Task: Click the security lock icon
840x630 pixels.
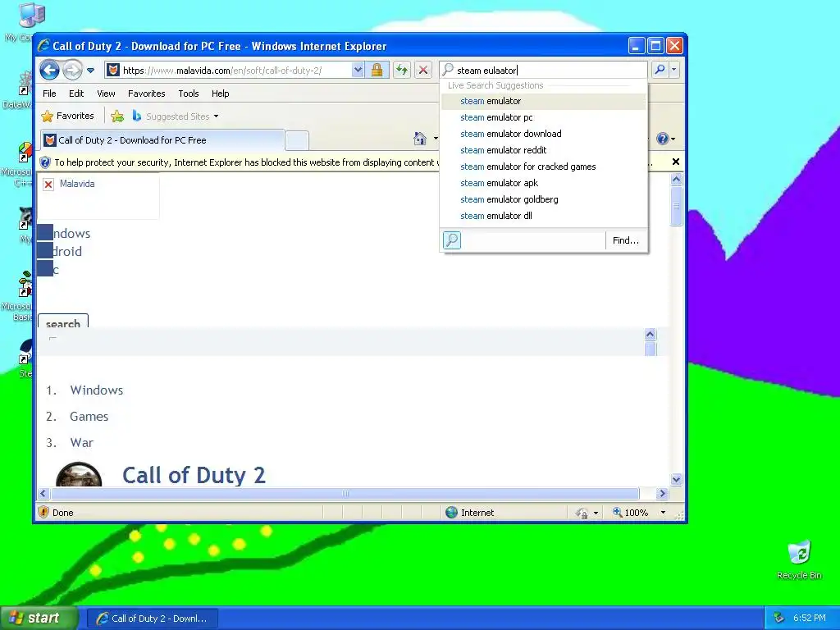Action: click(377, 71)
